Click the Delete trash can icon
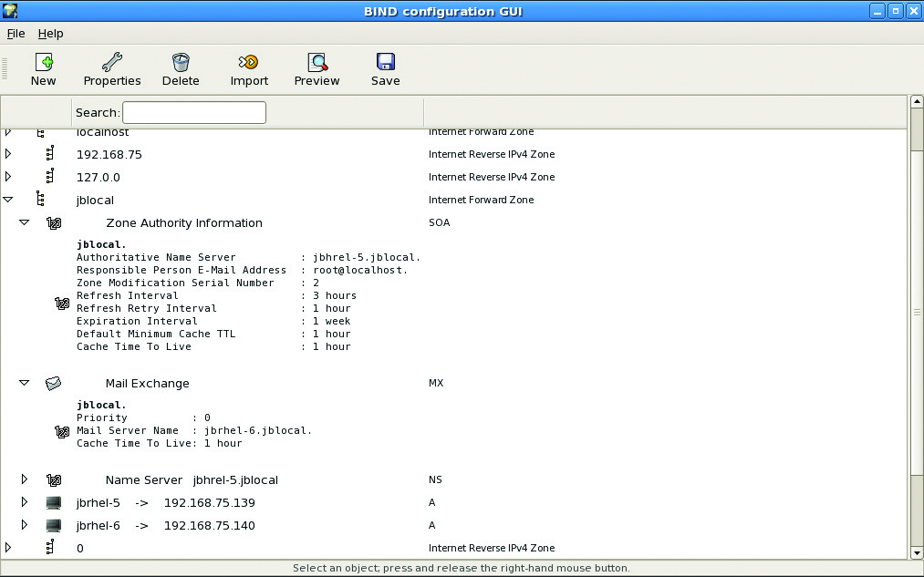Viewport: 924px width, 577px height. click(x=181, y=63)
